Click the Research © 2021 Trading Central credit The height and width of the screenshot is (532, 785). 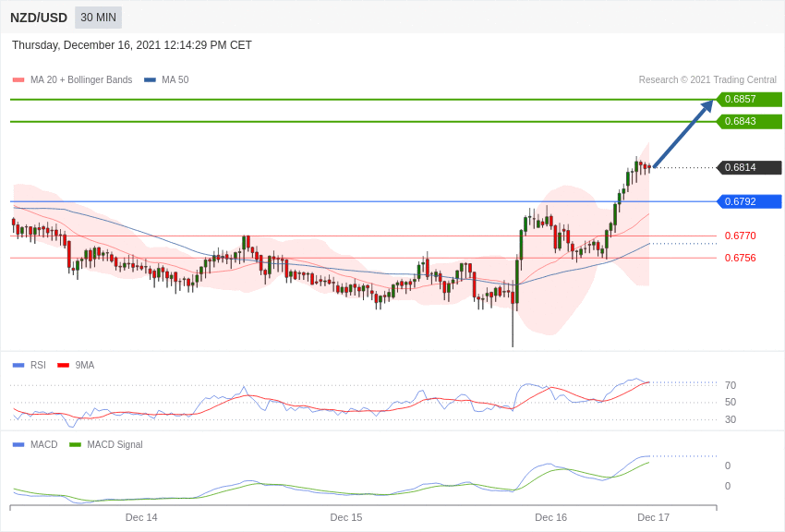click(707, 79)
